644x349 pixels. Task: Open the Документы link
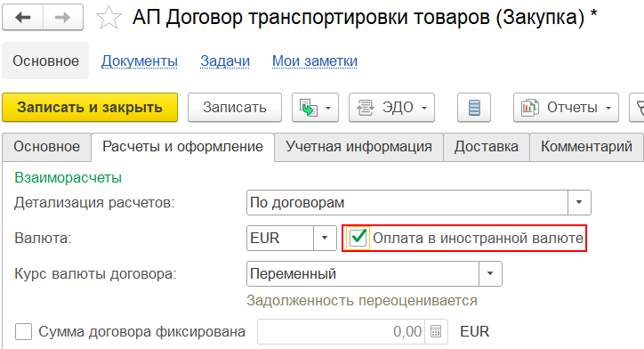pos(140,61)
